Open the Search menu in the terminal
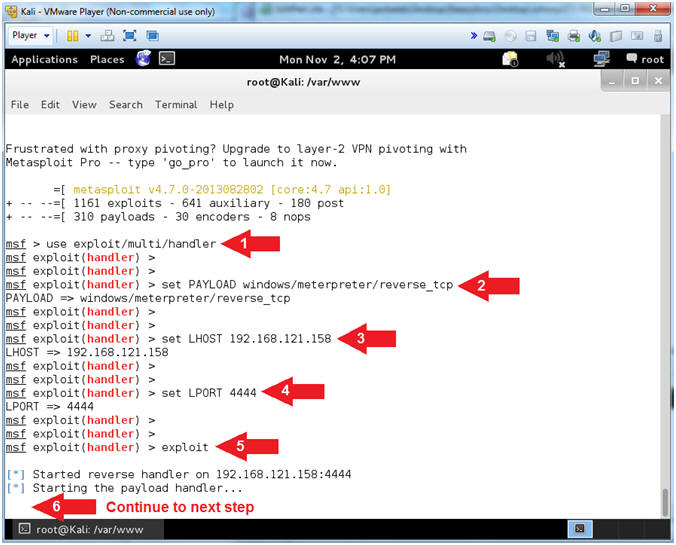 pos(125,105)
